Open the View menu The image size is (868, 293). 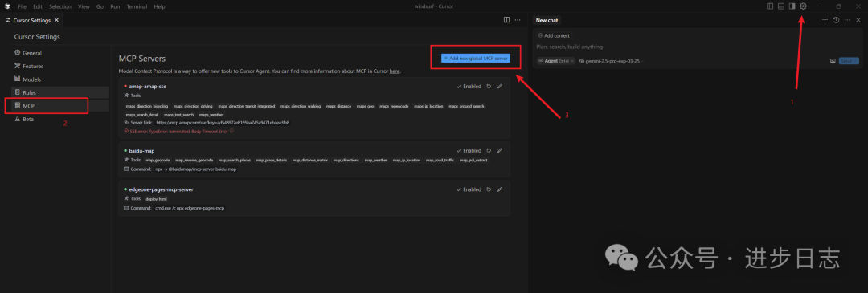coord(84,6)
